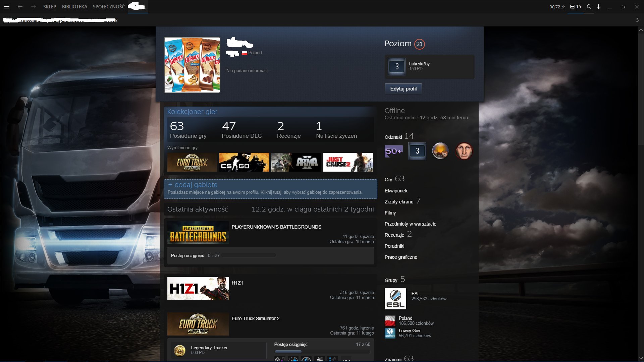Open Grupy 5 groups link

point(395,280)
